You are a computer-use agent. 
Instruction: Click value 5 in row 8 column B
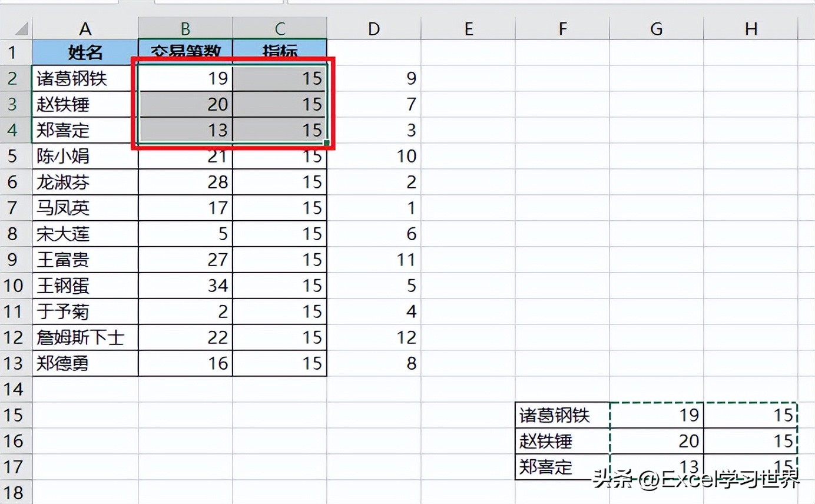point(185,234)
